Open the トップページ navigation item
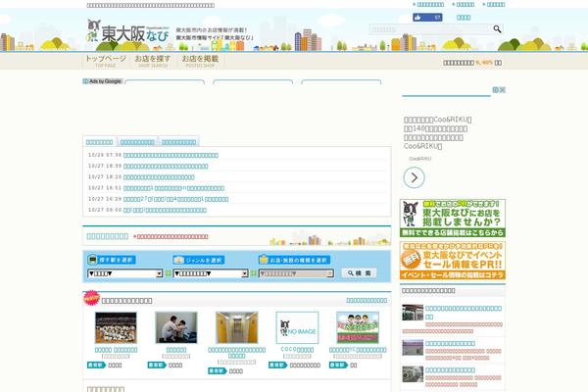This screenshot has width=588, height=392. click(x=106, y=61)
